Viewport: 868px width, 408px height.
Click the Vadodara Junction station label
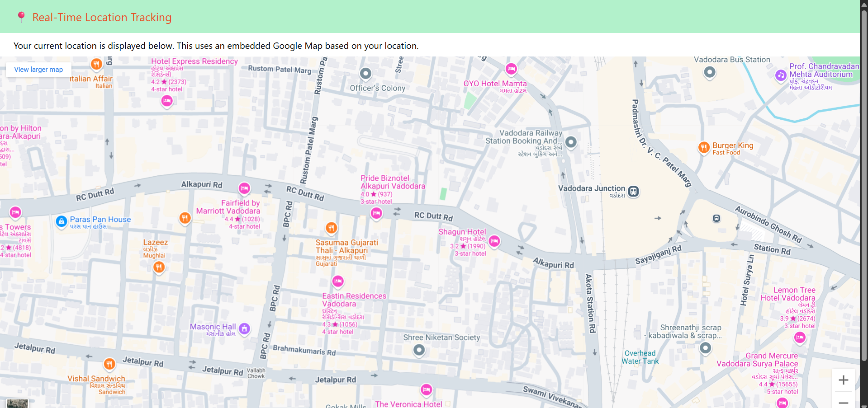pyautogui.click(x=592, y=188)
